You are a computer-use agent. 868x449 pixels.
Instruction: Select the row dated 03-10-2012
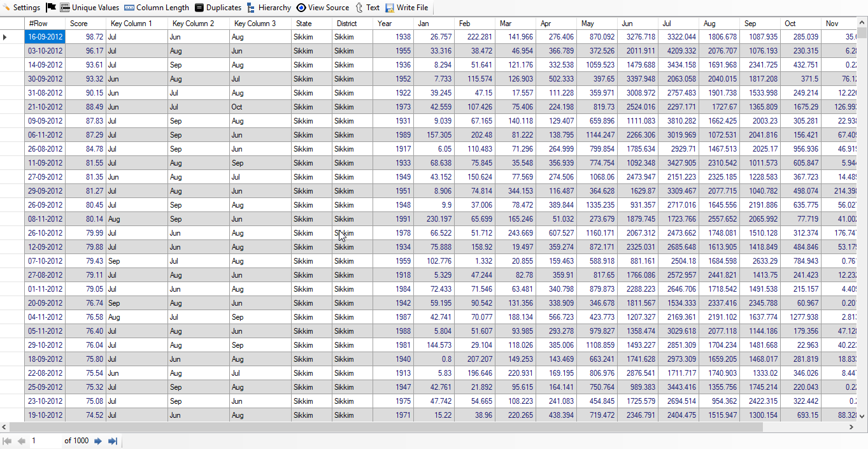pos(45,51)
